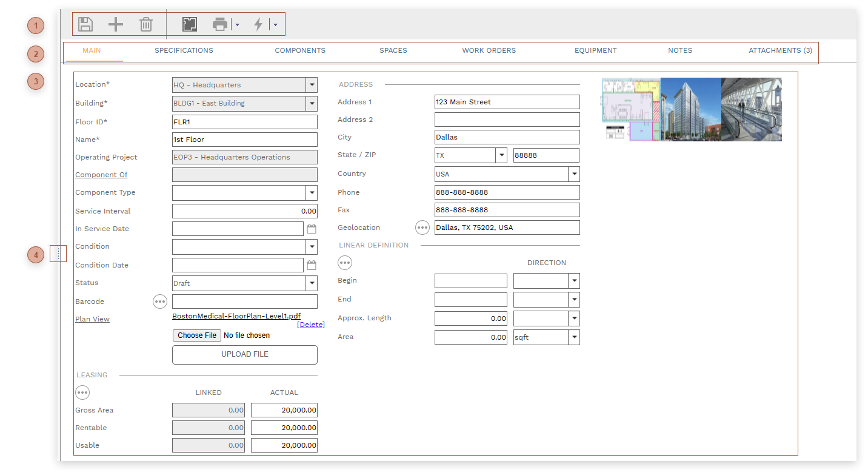Open calendar picker for Condition Date
The height and width of the screenshot is (475, 868).
point(312,265)
